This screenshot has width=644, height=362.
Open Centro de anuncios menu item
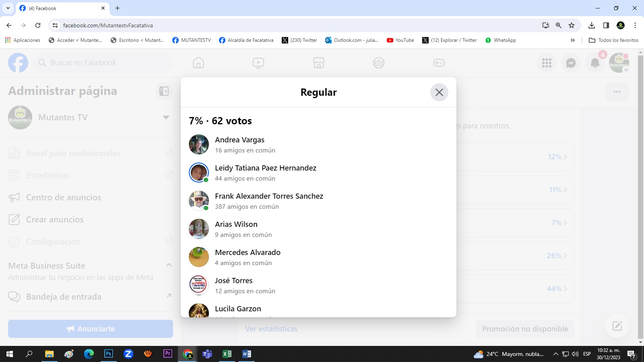point(64,197)
